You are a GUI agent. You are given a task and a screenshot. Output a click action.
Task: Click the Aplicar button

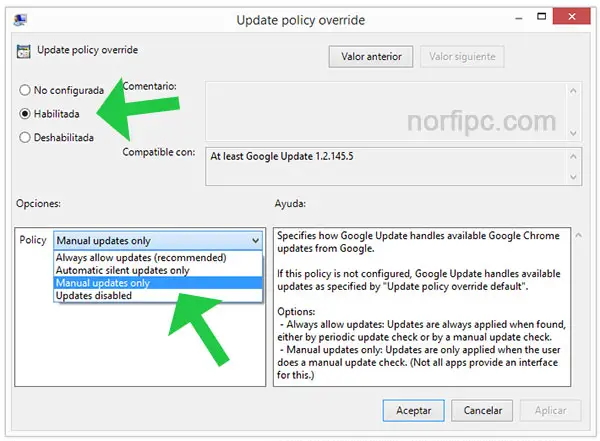pos(550,410)
